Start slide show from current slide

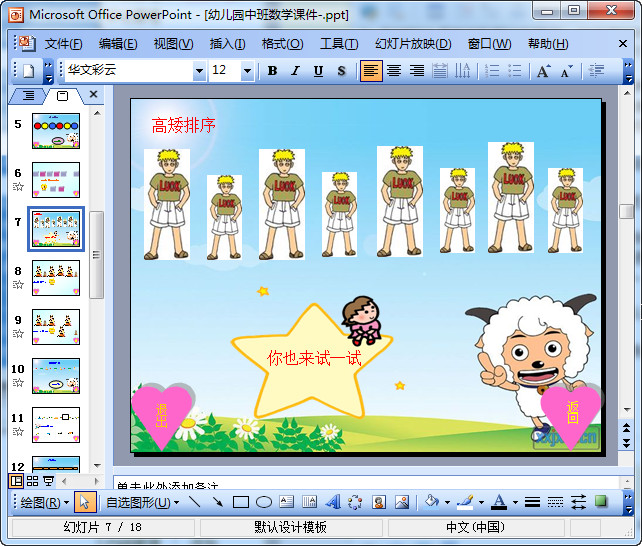tap(48, 481)
